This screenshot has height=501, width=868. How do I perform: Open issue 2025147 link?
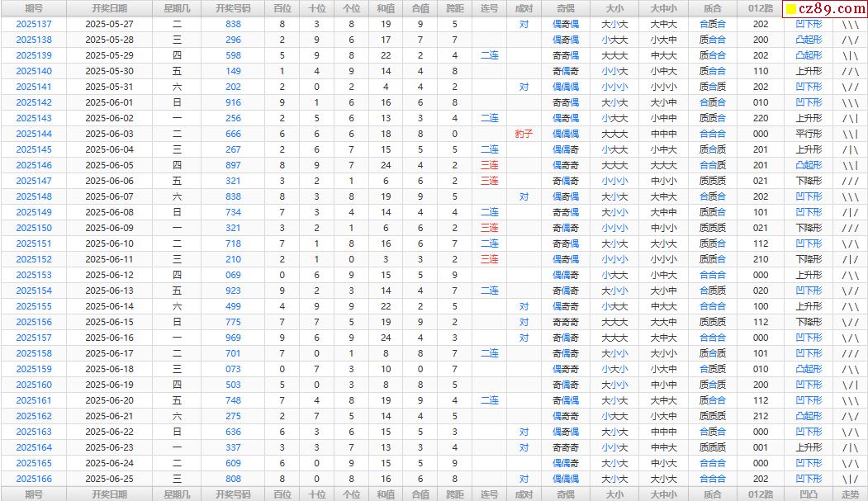tap(34, 181)
